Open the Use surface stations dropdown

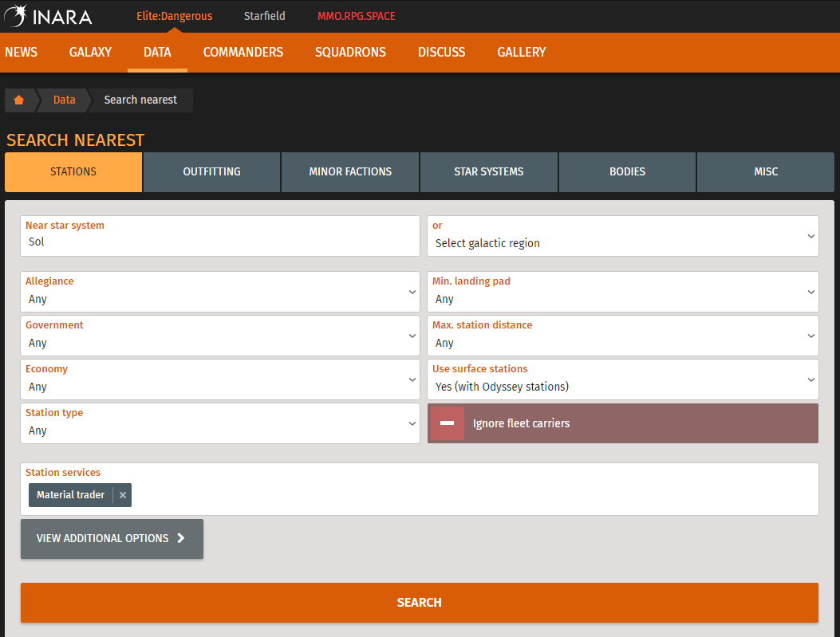click(x=622, y=379)
